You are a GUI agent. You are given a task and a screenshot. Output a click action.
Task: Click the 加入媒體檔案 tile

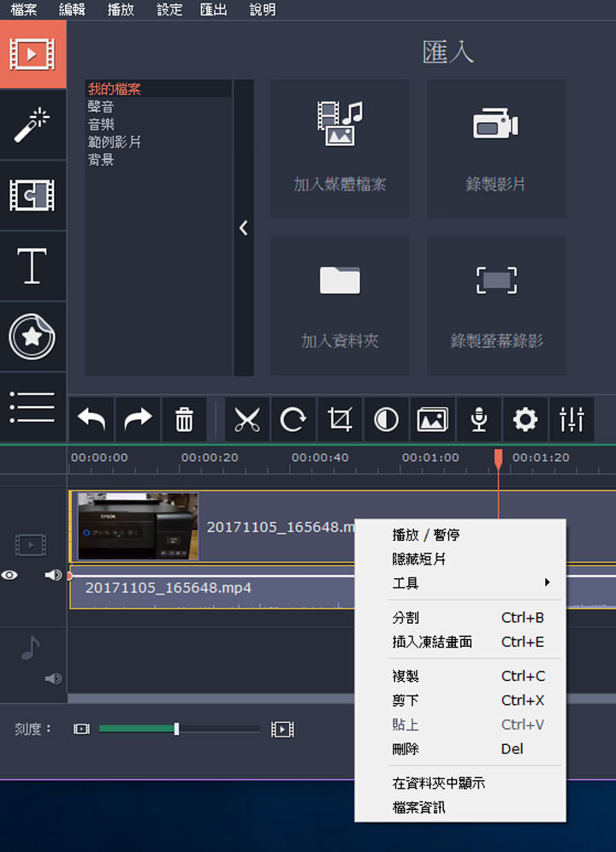tap(340, 149)
